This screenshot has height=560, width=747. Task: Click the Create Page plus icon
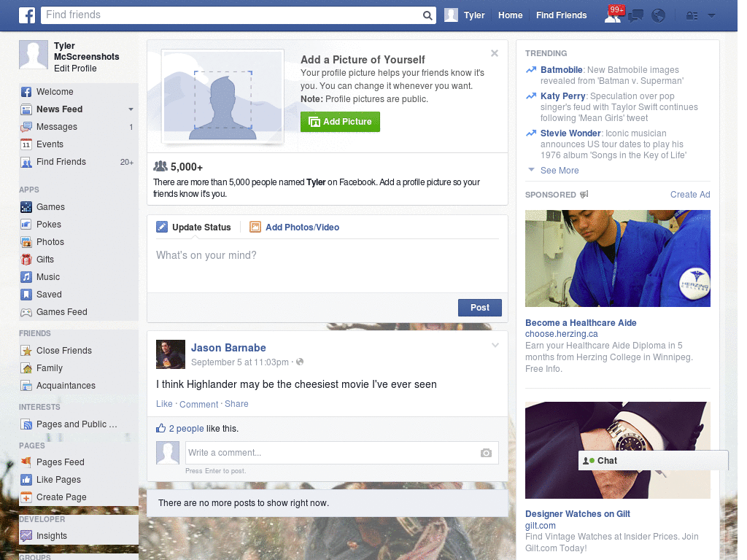click(26, 497)
